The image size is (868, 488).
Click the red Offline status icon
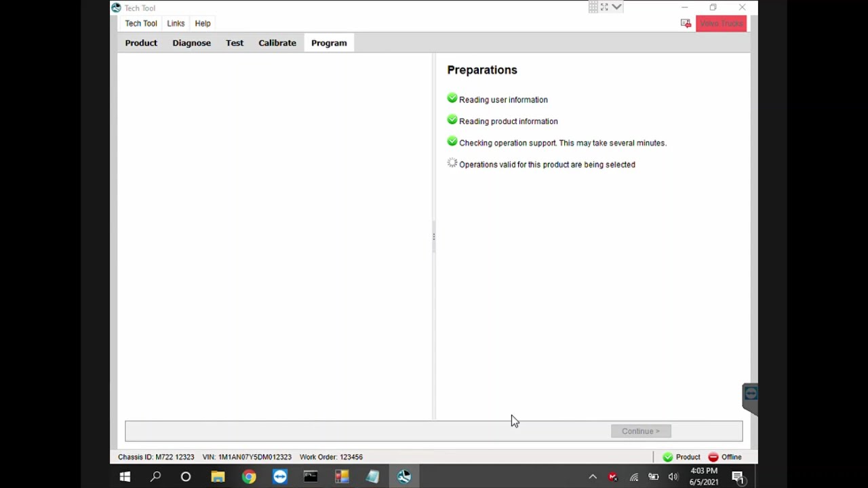[x=713, y=457]
